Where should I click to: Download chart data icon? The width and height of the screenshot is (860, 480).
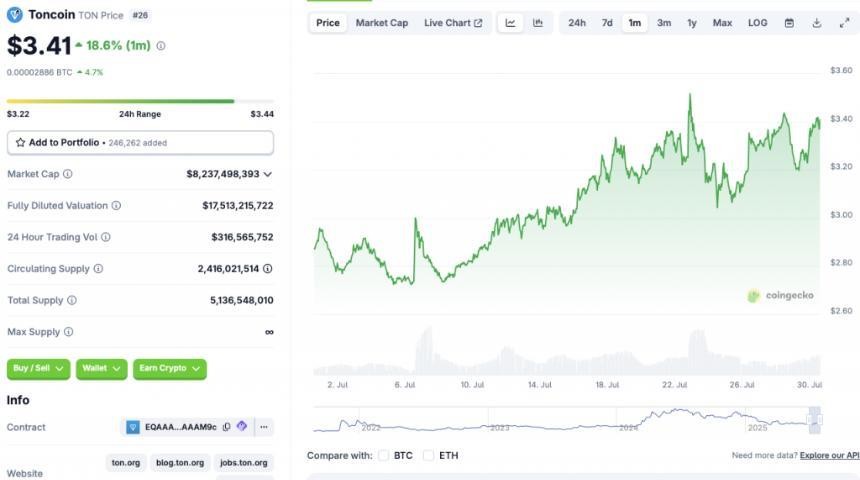pyautogui.click(x=817, y=23)
